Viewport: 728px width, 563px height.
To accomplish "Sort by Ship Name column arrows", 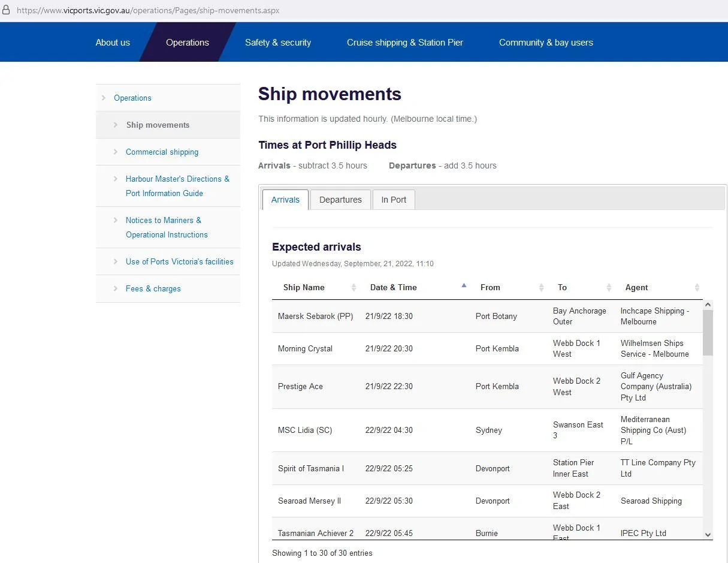I will (354, 287).
